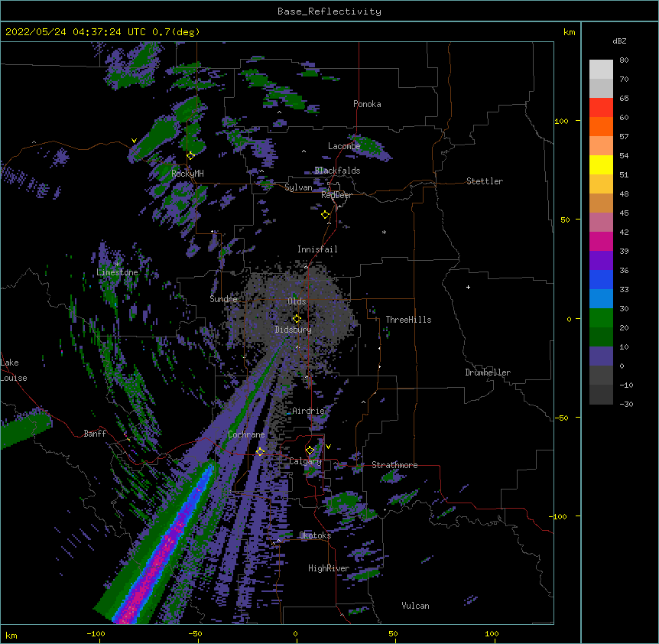Image resolution: width=659 pixels, height=644 pixels.
Task: Click the Blackfalds city label
Action: click(x=337, y=171)
